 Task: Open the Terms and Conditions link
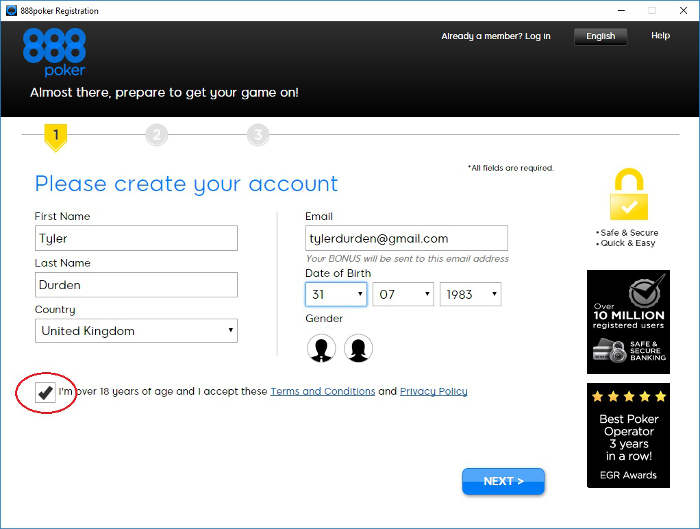323,392
